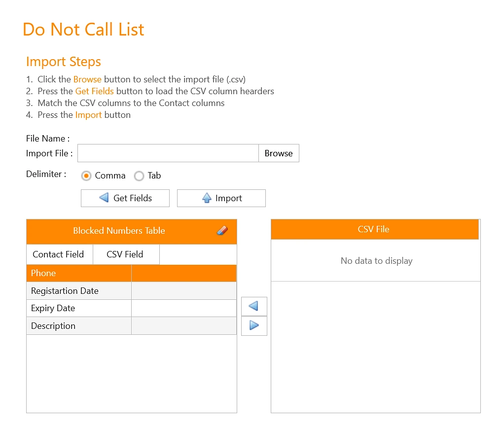Click the 'No data to display' message
This screenshot has width=504, height=427.
point(376,261)
